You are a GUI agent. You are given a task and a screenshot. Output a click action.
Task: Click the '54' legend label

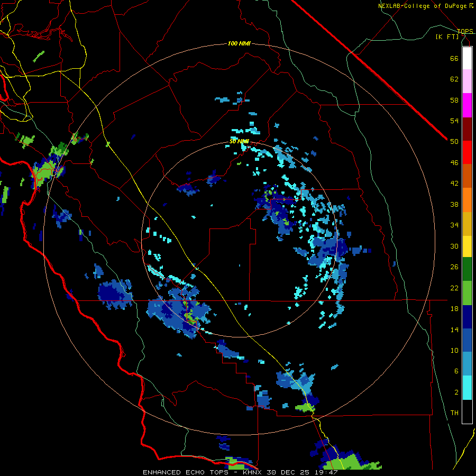coord(454,121)
